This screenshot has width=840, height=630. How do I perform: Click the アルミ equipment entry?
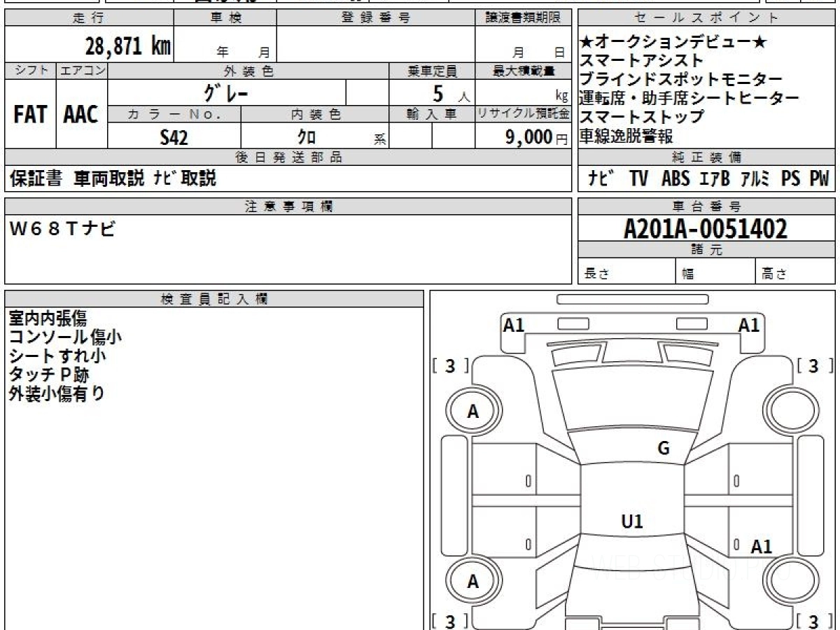pos(756,178)
